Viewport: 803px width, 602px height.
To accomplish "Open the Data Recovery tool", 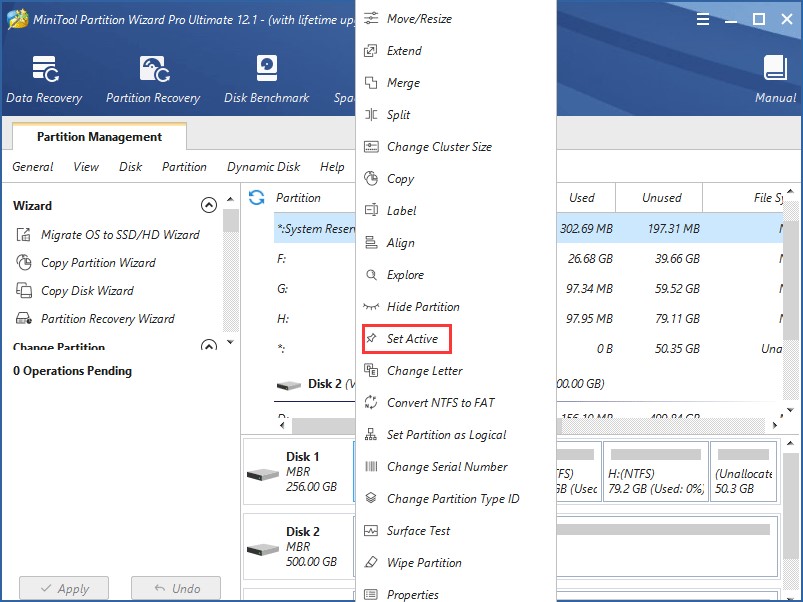I will 44,79.
